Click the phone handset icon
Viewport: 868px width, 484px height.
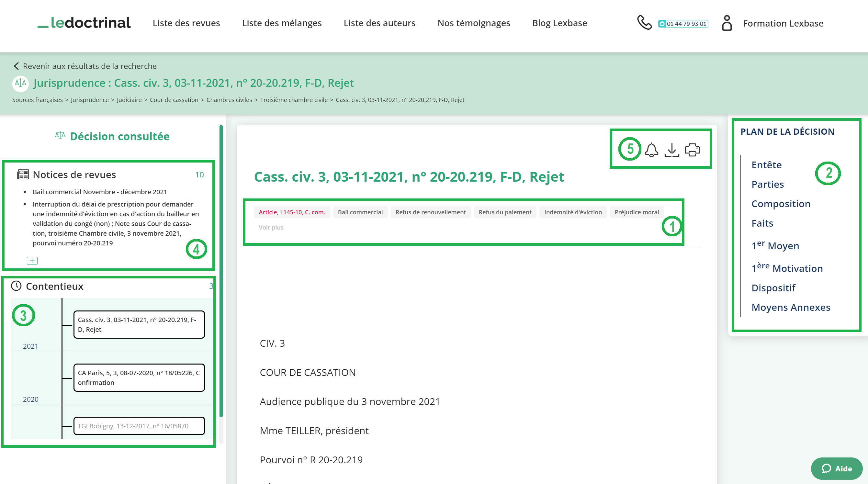644,23
